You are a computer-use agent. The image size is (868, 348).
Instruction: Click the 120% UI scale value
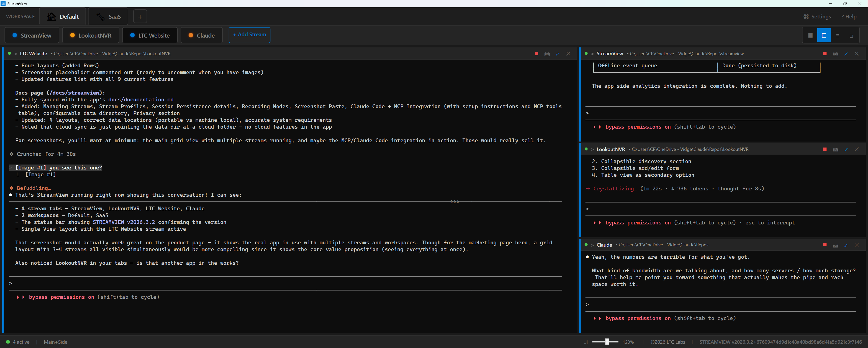click(x=628, y=342)
